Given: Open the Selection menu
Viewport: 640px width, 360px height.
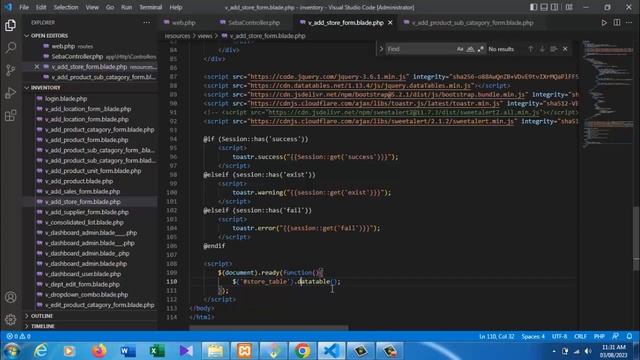Looking at the screenshot, I should 66,7.
